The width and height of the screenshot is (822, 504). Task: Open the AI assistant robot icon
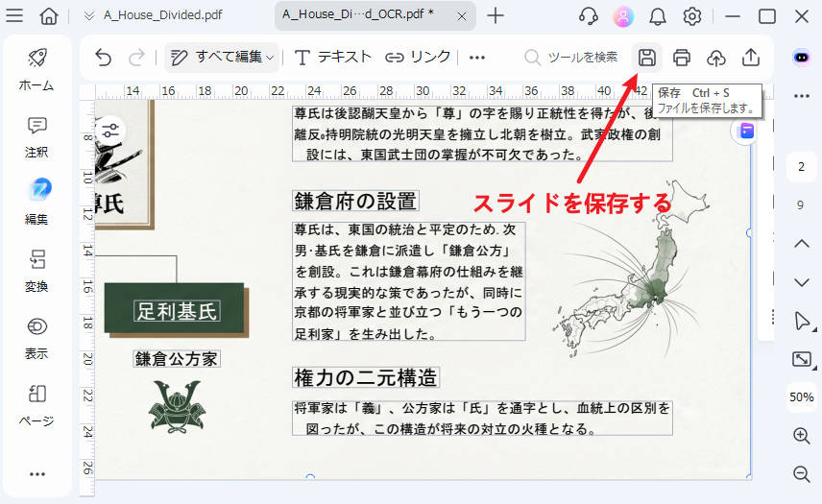pyautogui.click(x=801, y=57)
